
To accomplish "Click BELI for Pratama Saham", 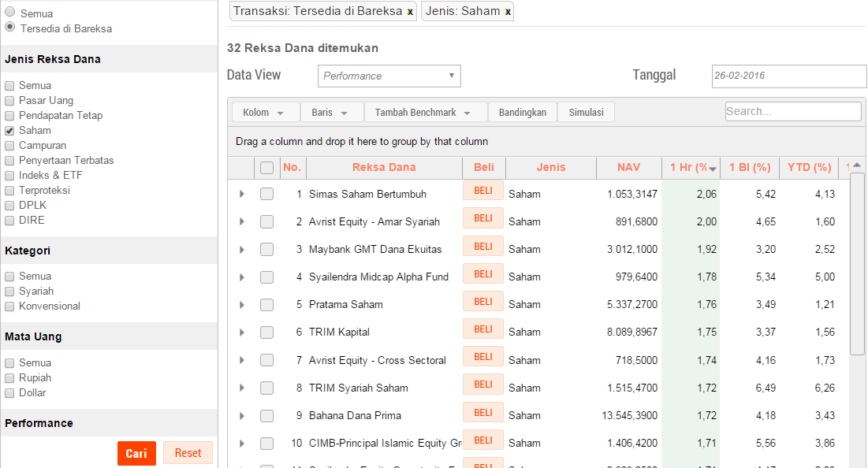I will pos(482,302).
